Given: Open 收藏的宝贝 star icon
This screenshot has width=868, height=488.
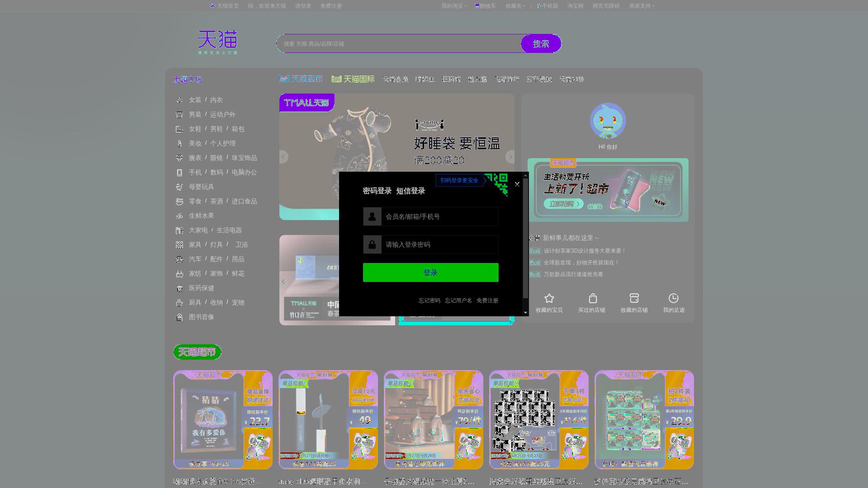Looking at the screenshot, I should coord(549,298).
